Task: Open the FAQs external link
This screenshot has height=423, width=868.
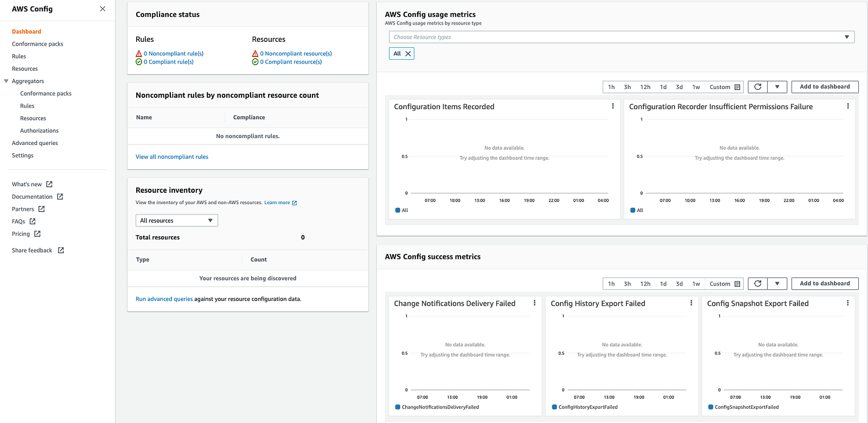Action: click(24, 222)
